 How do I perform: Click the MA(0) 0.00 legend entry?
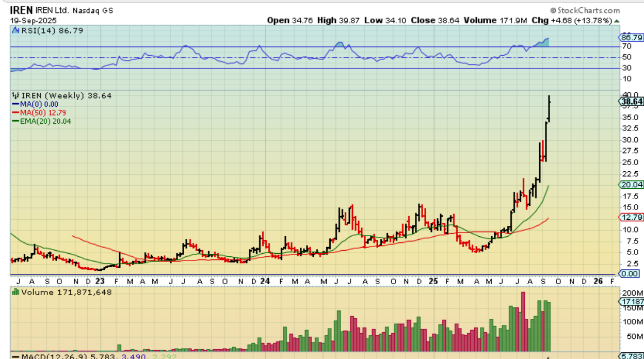click(x=35, y=104)
